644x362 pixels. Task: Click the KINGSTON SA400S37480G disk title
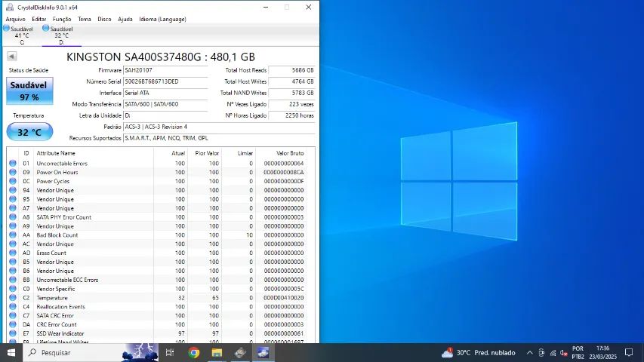click(x=161, y=57)
